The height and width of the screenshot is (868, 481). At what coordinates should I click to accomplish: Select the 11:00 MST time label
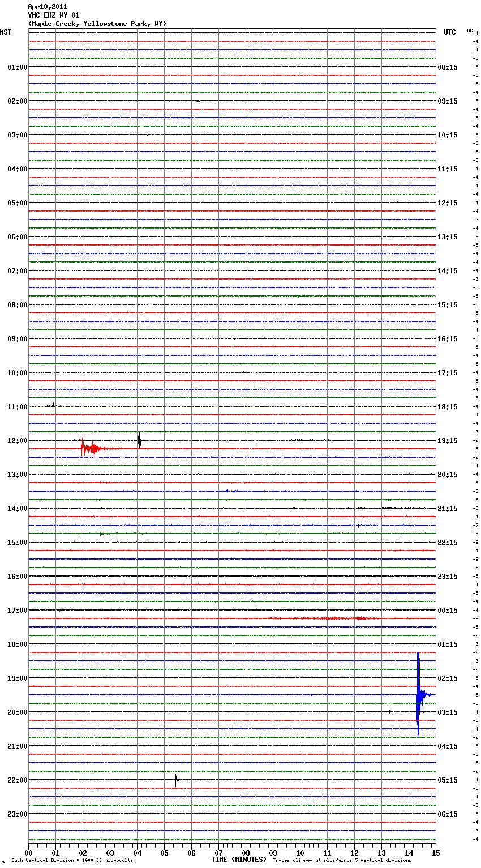[x=17, y=407]
